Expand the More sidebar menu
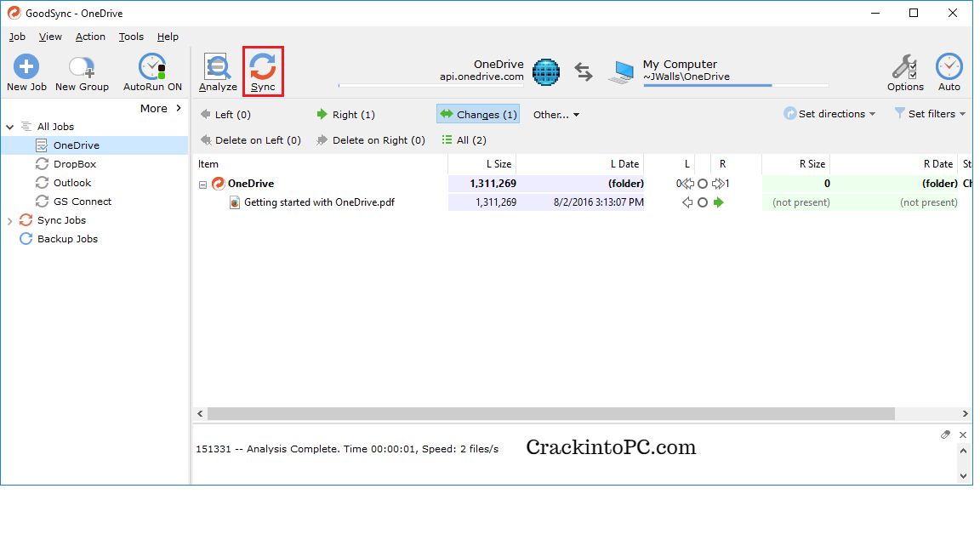The width and height of the screenshot is (980, 551). (161, 109)
